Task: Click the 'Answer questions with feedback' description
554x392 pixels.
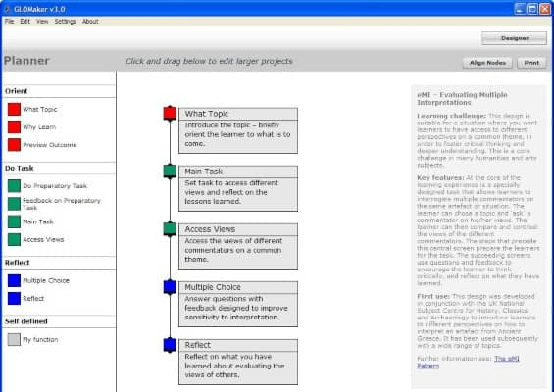Action: [x=238, y=310]
